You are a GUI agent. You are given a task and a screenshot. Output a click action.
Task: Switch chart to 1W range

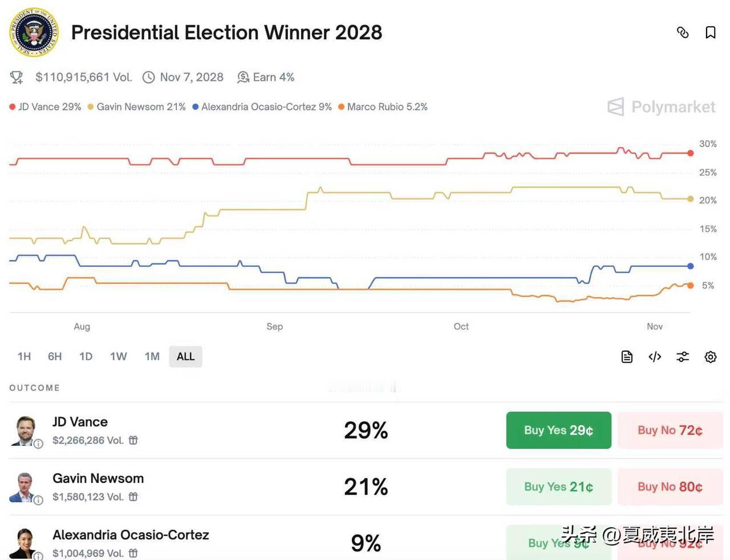click(118, 356)
